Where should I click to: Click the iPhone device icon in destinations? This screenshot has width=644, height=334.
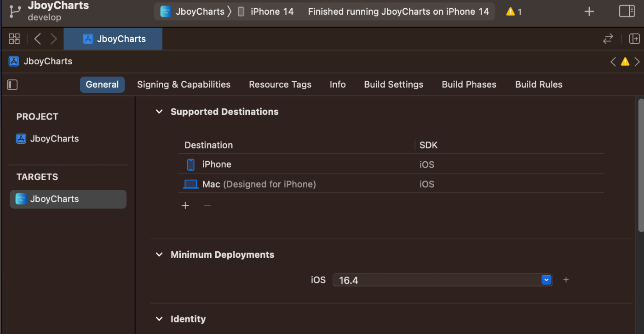click(x=191, y=164)
